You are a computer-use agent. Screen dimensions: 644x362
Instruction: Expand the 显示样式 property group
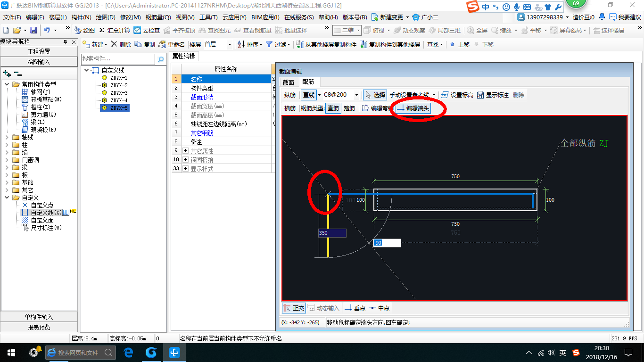(185, 169)
